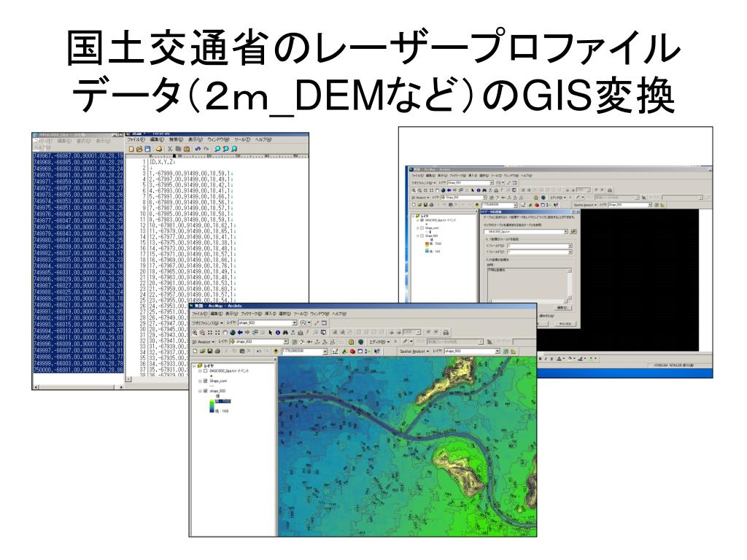747x560 pixels.
Task: Toggle Shape_cont checkbox in back ArcMap window
Action: click(x=422, y=227)
